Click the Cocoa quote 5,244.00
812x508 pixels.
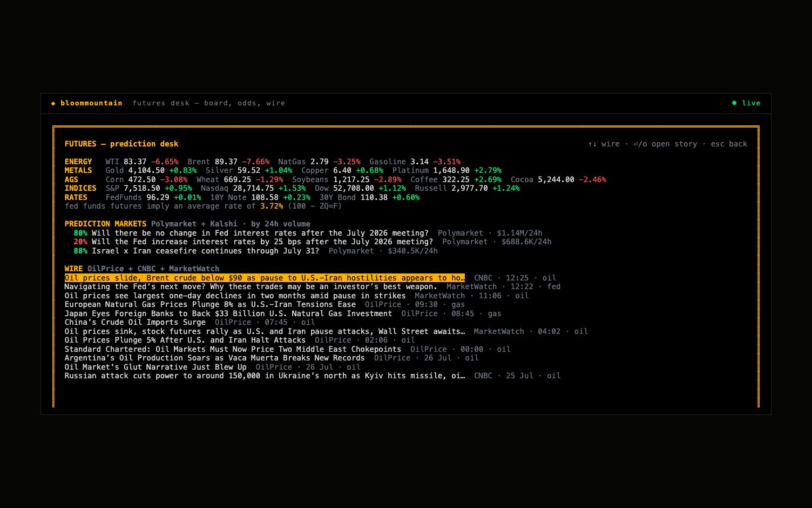(x=556, y=179)
